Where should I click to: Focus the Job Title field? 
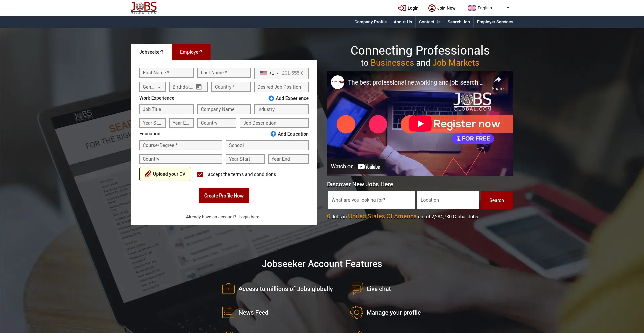(x=166, y=109)
